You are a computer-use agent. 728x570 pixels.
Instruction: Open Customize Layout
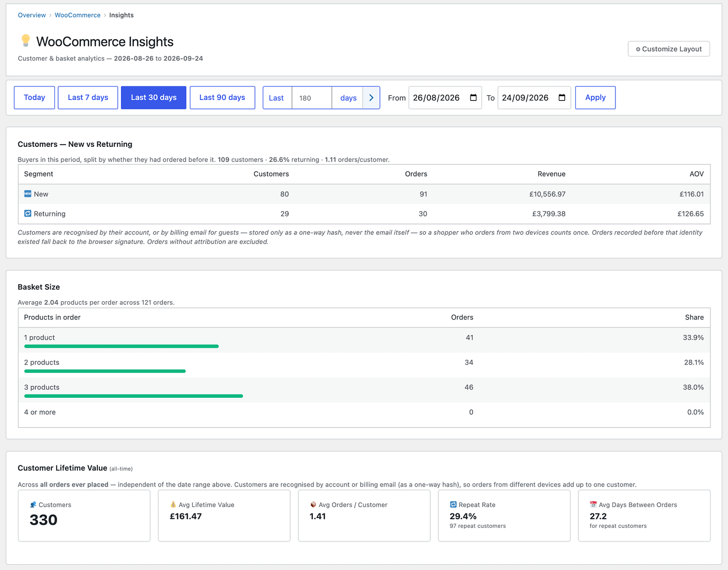(669, 49)
